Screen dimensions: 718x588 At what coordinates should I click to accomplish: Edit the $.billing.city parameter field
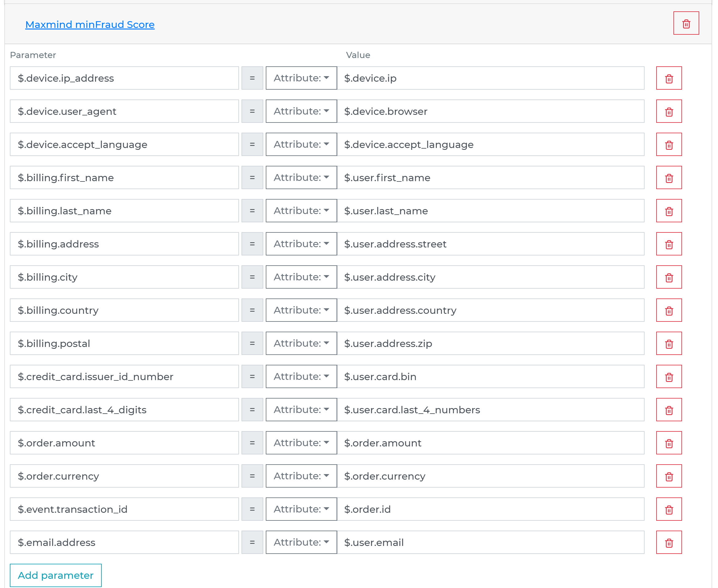pyautogui.click(x=124, y=277)
